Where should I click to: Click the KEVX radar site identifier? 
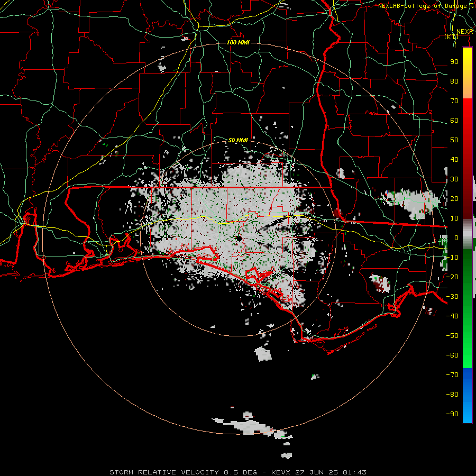click(x=281, y=472)
